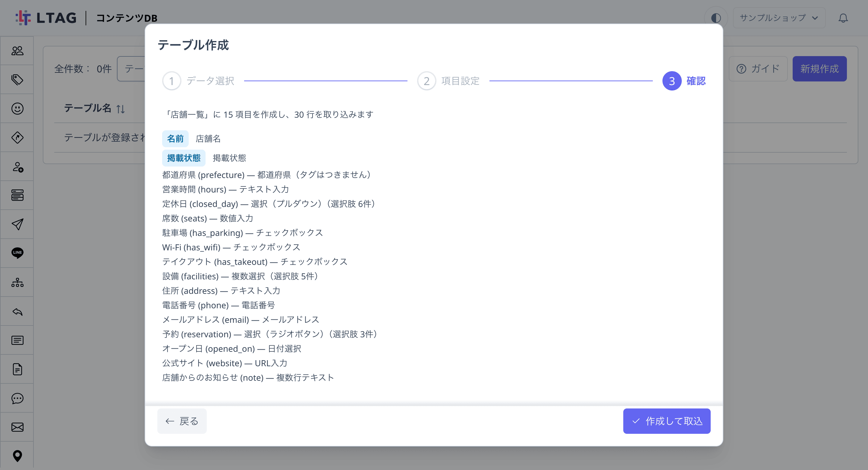This screenshot has height=470, width=868.
Task: Click the 作成して取込 button
Action: 666,421
